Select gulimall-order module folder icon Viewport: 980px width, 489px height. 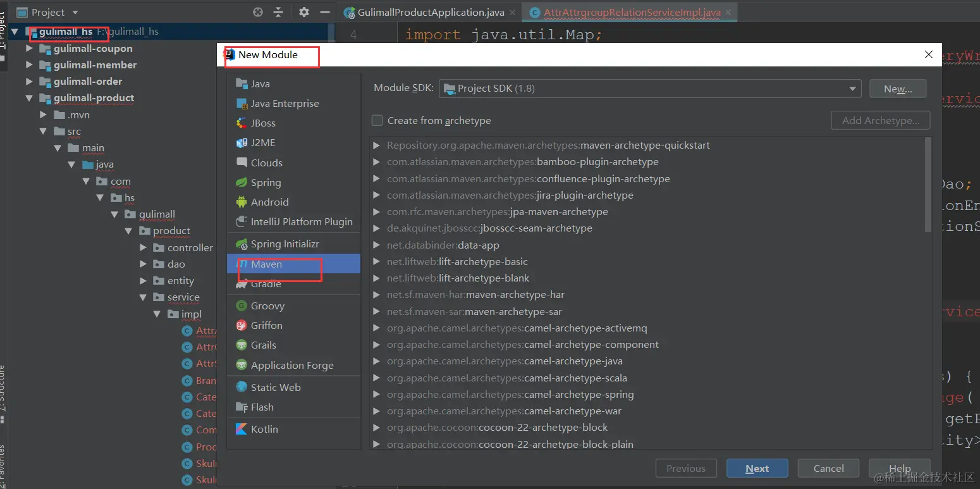45,82
